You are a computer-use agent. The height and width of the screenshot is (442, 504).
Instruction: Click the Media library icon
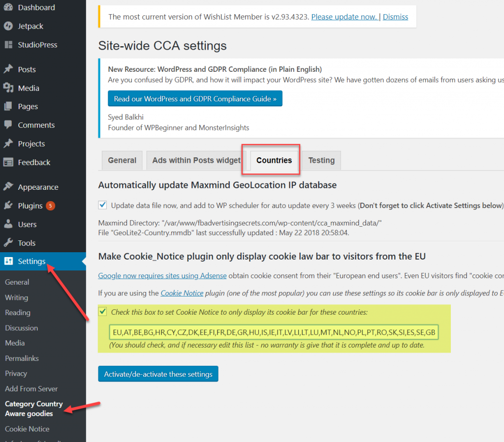click(x=8, y=88)
